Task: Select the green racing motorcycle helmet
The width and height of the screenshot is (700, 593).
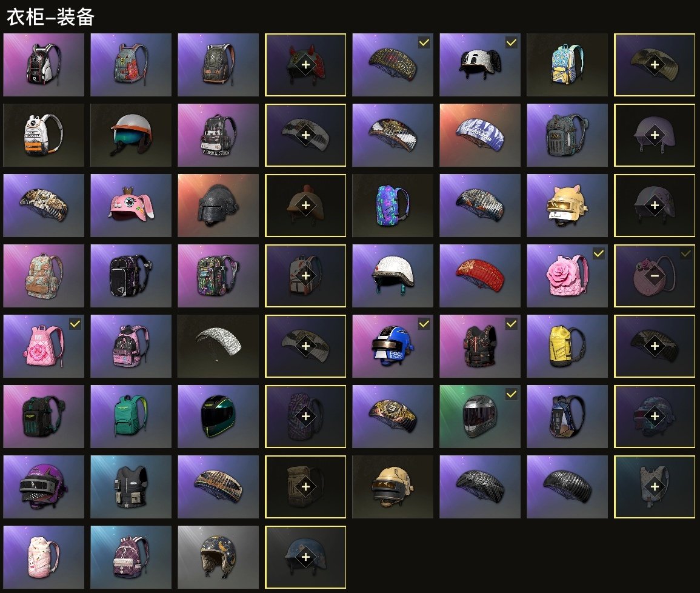Action: tap(218, 416)
